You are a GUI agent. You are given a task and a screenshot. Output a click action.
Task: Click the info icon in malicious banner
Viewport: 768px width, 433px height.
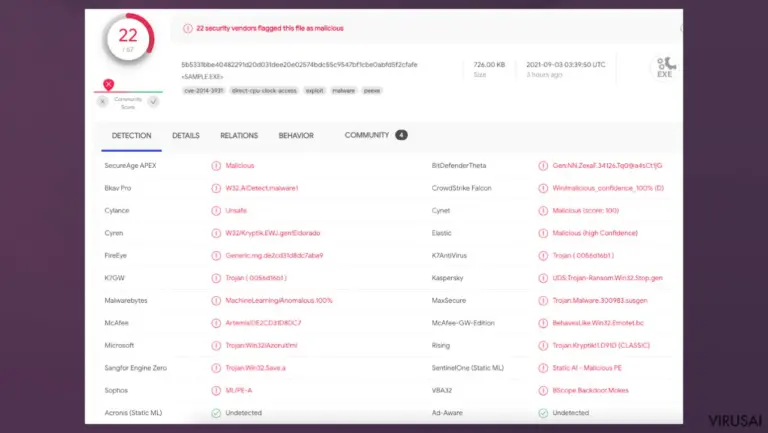tap(188, 28)
